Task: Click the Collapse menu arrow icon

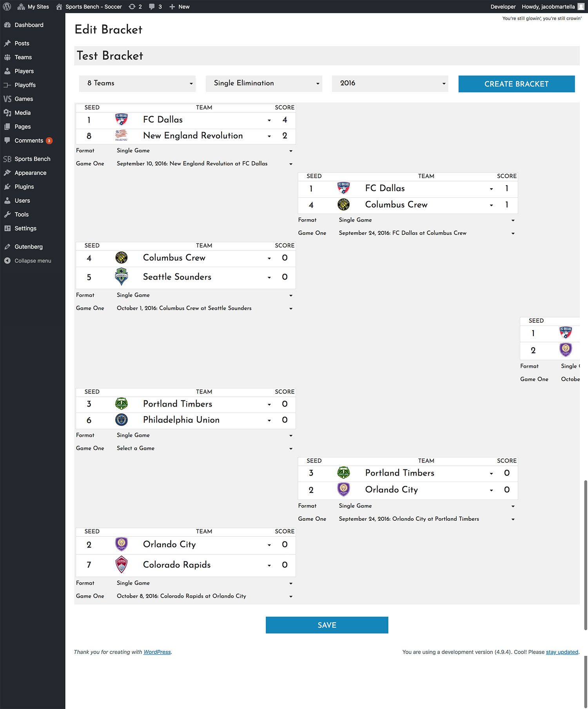Action: (7, 261)
